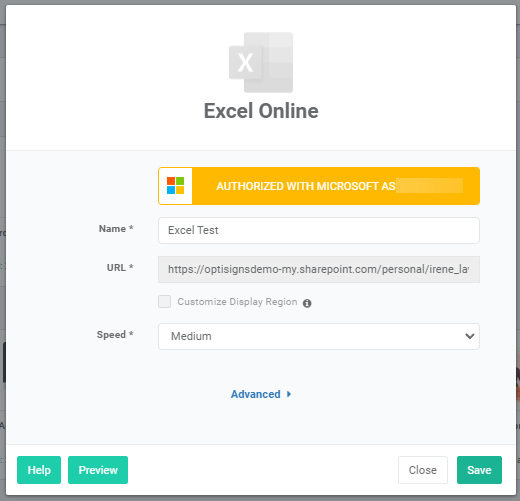The width and height of the screenshot is (520, 501).
Task: Click the green Preview button
Action: point(98,470)
